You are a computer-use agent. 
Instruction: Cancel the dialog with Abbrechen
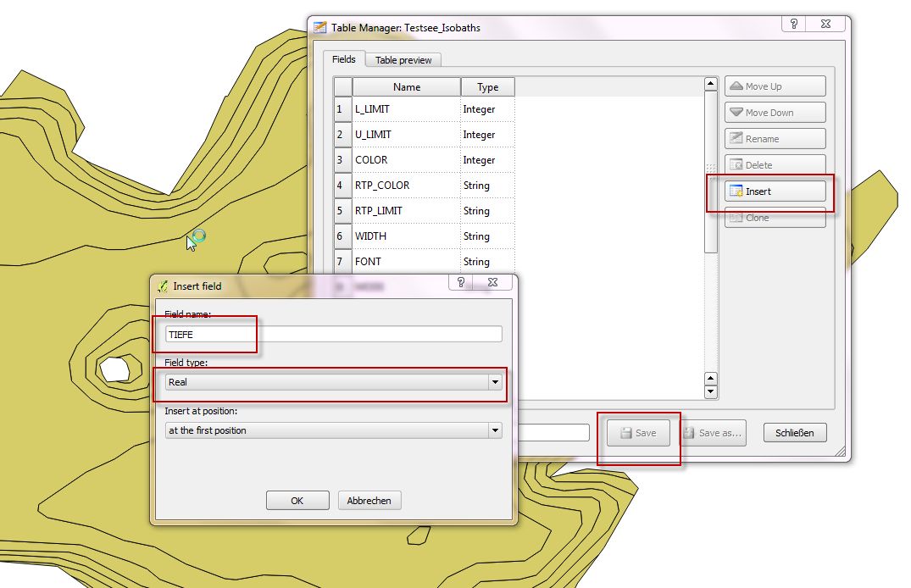click(x=369, y=501)
